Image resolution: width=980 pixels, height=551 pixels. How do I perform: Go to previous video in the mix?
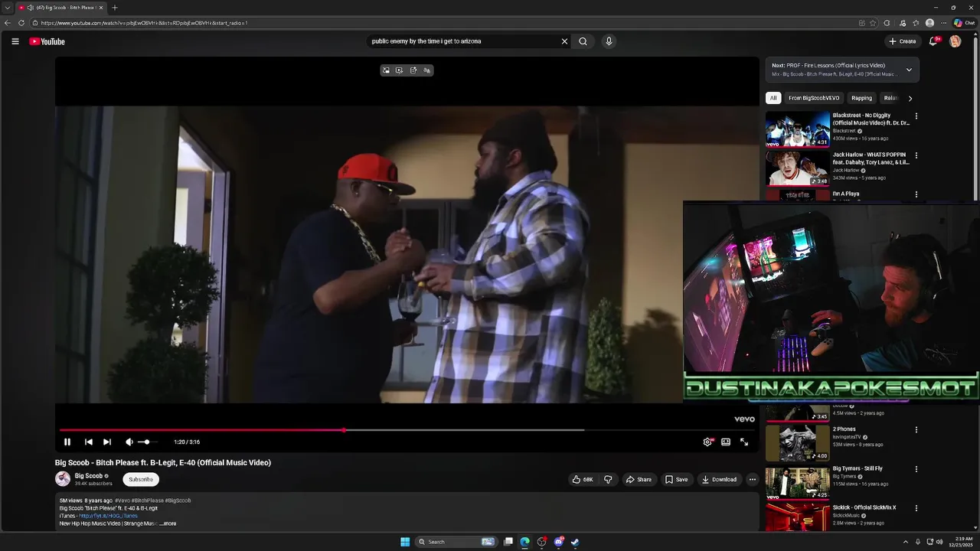click(88, 442)
